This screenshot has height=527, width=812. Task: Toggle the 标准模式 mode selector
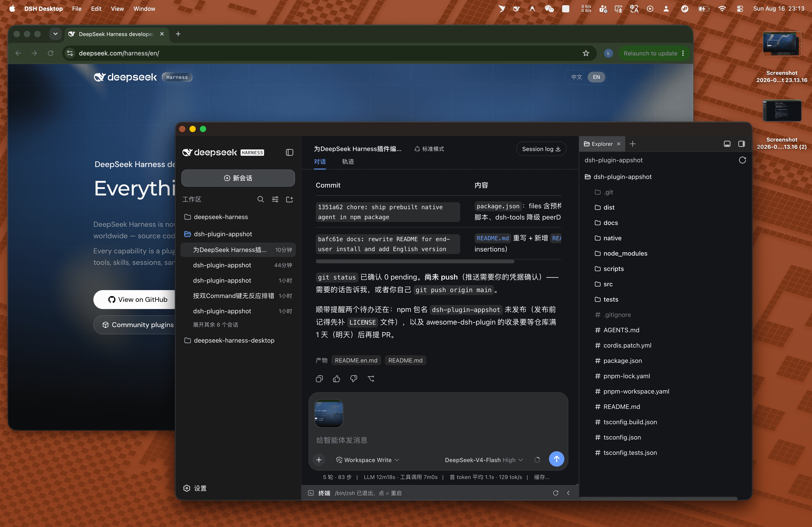[x=429, y=149]
